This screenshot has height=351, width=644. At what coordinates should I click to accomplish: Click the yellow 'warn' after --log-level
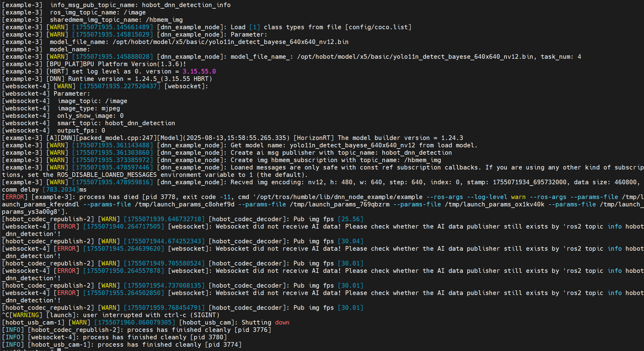pos(518,197)
